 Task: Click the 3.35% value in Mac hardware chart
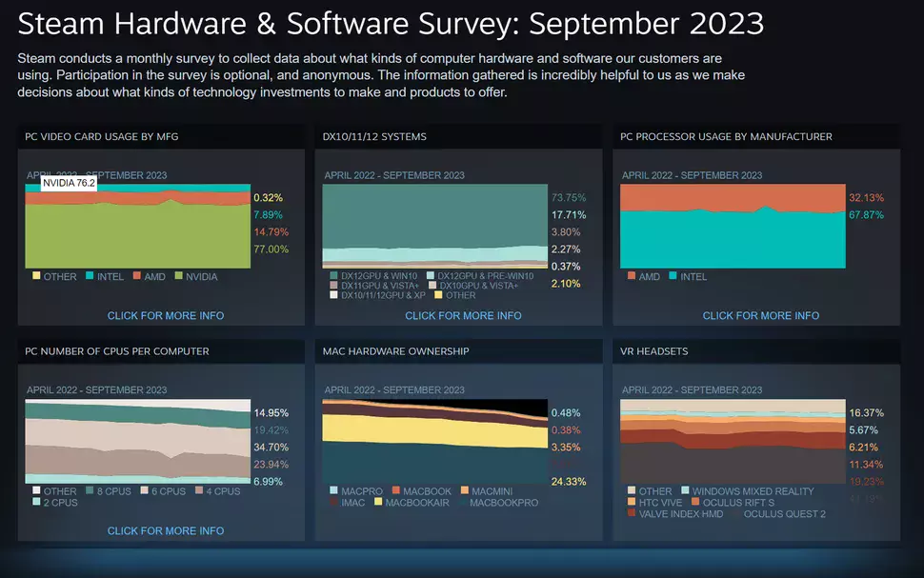pos(566,448)
